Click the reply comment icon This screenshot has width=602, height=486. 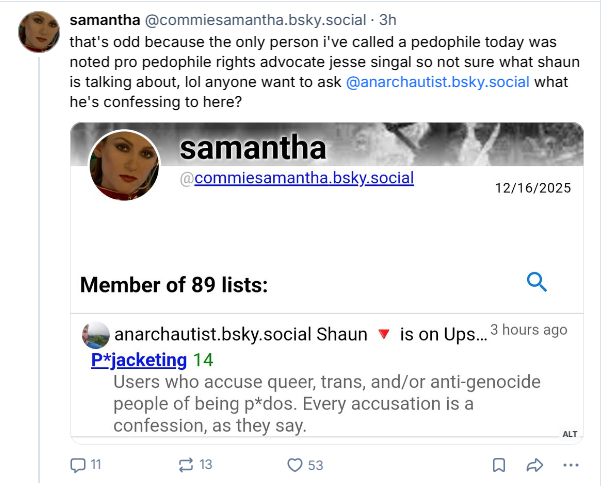pos(79,465)
